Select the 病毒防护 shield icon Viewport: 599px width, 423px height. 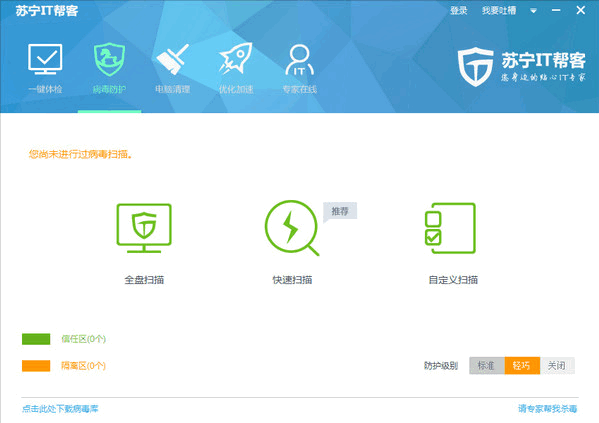pyautogui.click(x=109, y=59)
